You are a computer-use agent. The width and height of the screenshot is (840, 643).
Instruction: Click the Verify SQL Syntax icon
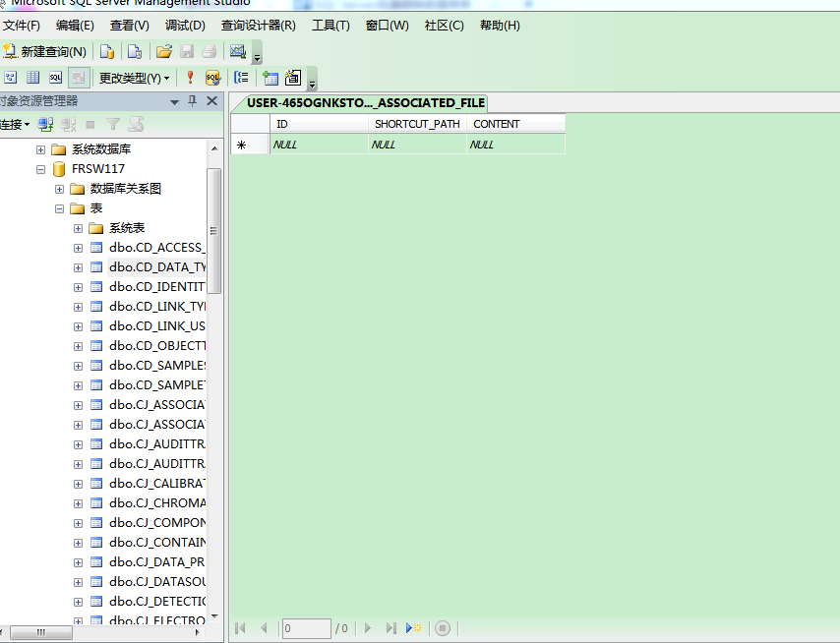tap(212, 78)
